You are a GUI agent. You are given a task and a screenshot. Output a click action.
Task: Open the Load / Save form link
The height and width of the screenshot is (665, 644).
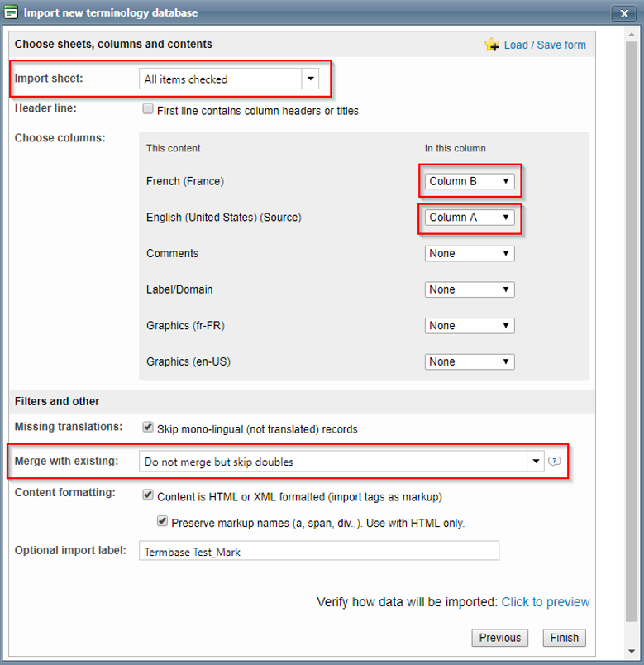[545, 45]
